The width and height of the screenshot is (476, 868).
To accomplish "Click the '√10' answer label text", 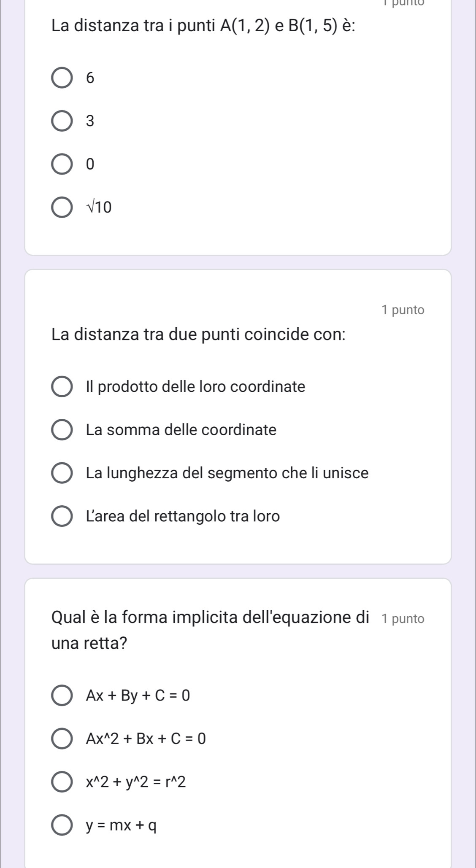I will (x=99, y=208).
